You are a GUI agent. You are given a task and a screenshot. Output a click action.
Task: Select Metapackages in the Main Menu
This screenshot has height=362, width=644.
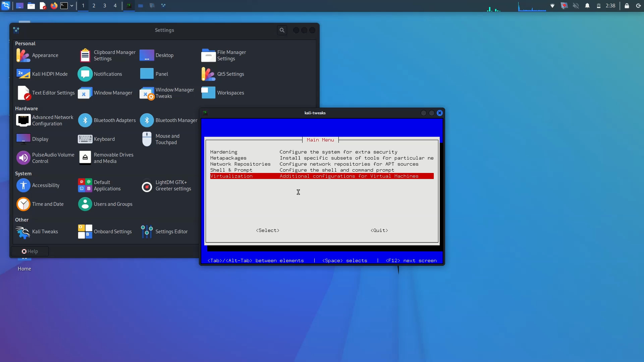point(228,158)
